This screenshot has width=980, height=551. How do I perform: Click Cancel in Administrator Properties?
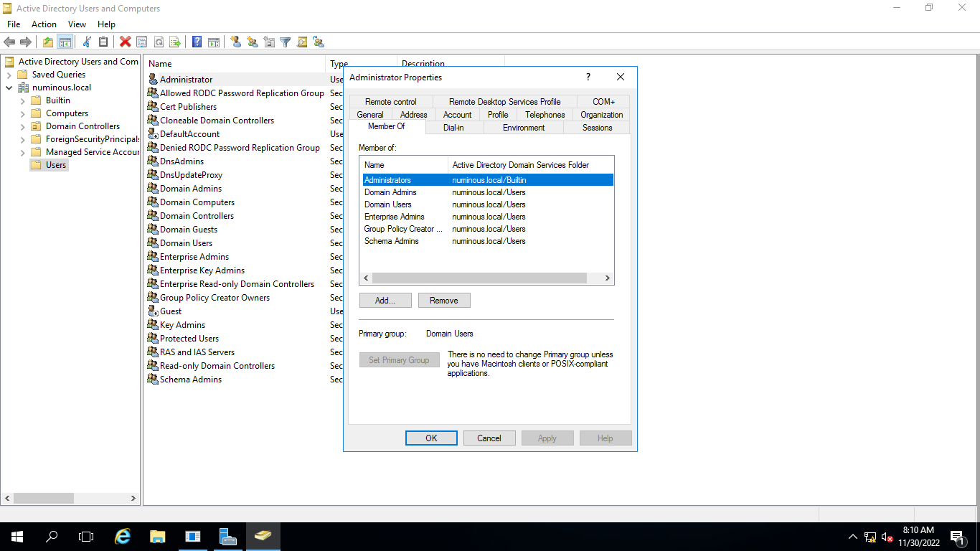(x=489, y=438)
